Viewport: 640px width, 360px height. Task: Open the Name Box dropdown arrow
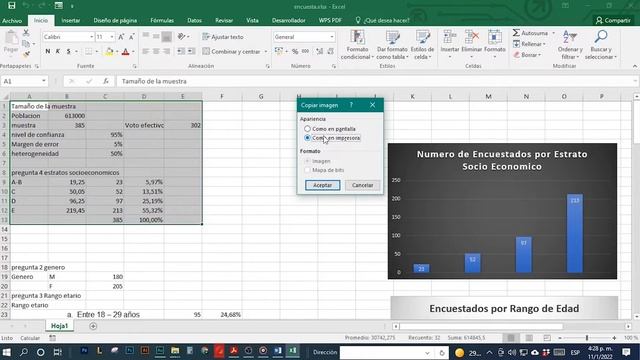tap(44, 81)
